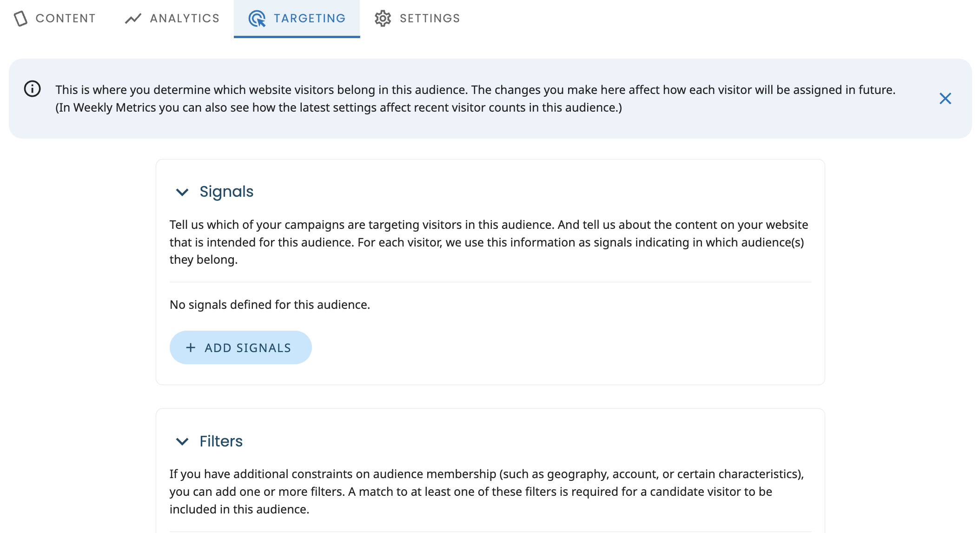Collapse the Signals section chevron
This screenshot has height=533, width=980.
(x=182, y=192)
